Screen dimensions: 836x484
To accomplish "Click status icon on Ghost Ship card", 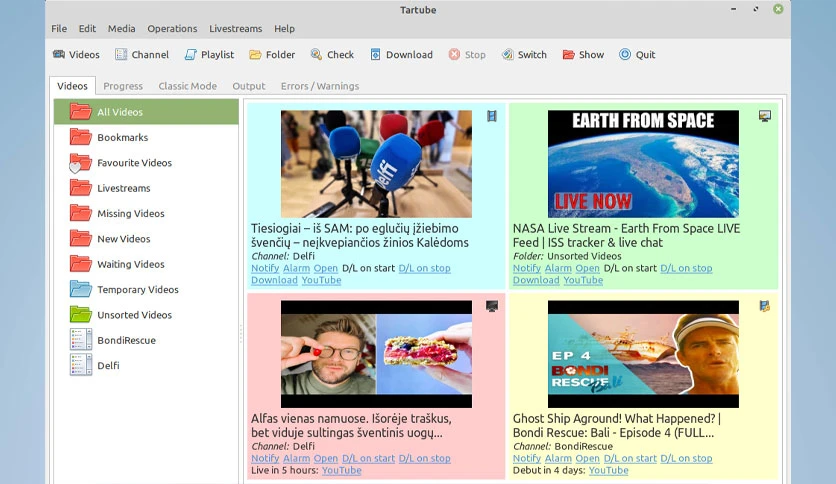I will pos(765,306).
